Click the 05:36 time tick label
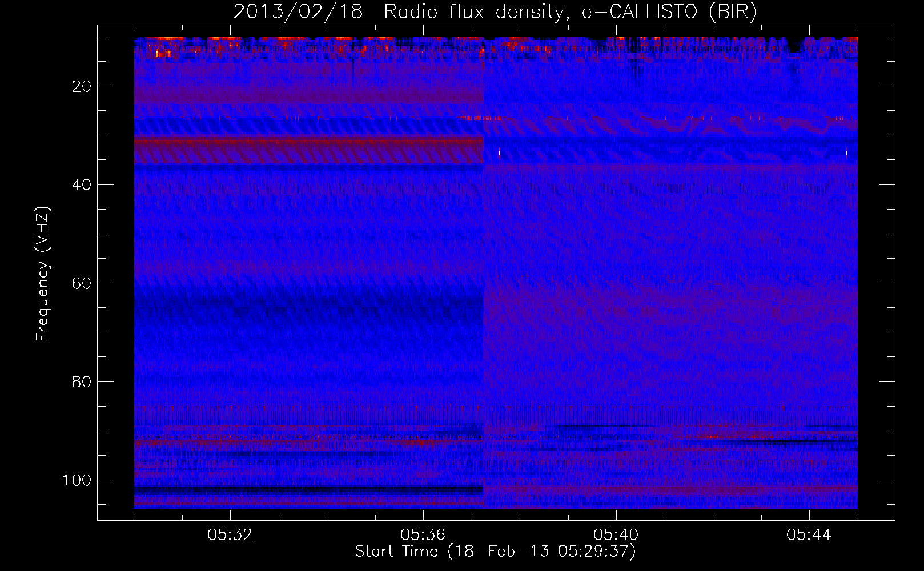The width and height of the screenshot is (924, 571). 423,535
